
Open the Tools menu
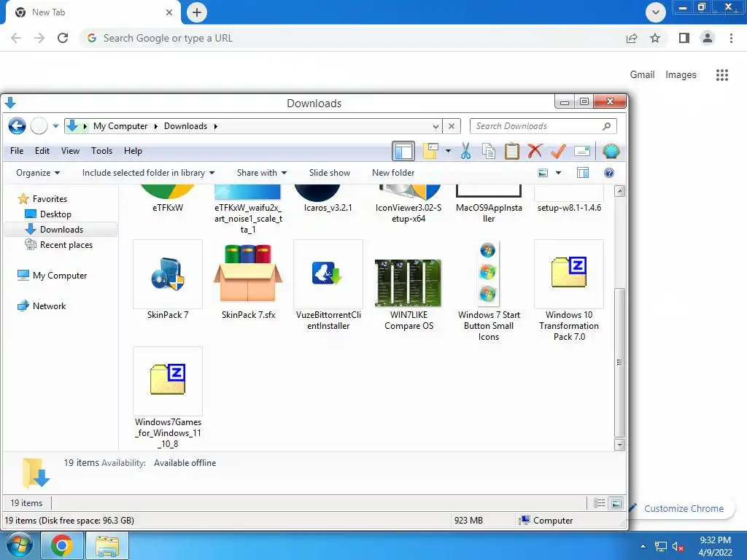click(101, 151)
